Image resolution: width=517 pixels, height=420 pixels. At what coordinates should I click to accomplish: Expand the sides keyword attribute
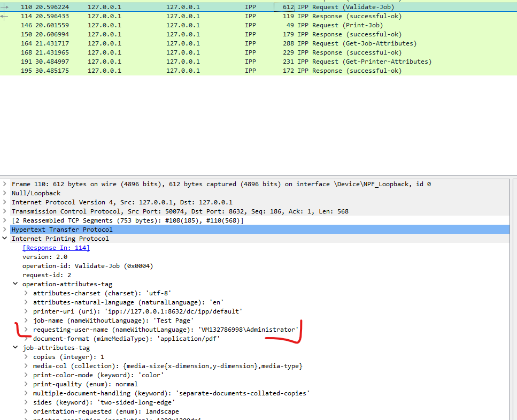[x=25, y=402]
